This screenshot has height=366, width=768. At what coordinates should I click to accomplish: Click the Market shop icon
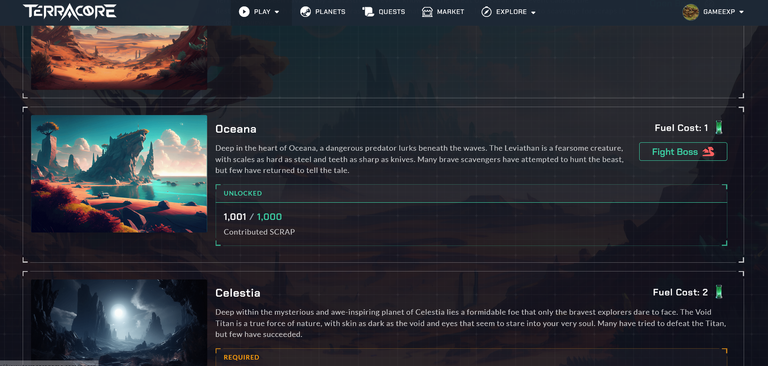click(427, 12)
